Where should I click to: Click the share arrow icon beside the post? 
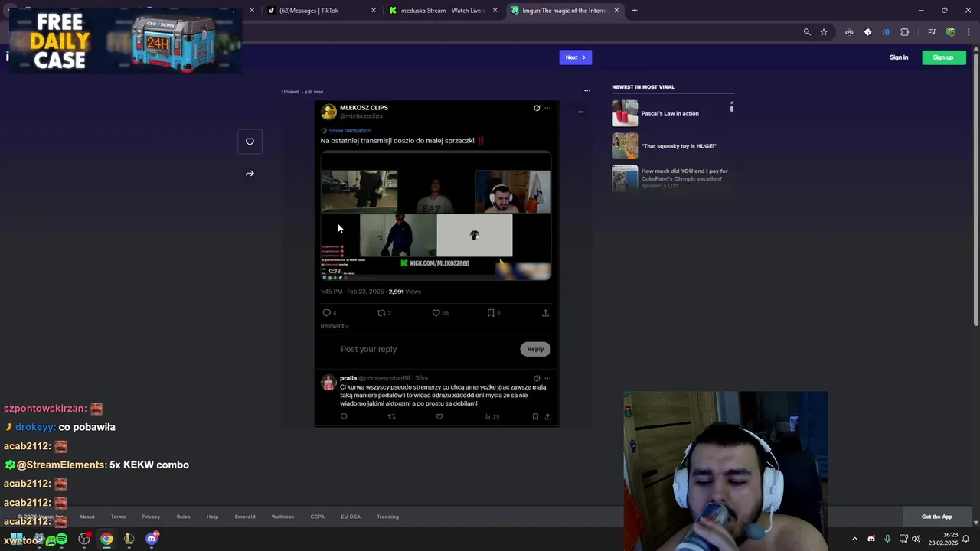[250, 174]
